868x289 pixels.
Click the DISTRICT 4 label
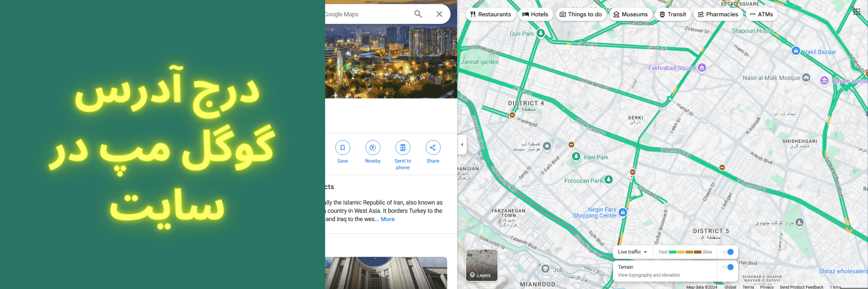[526, 103]
